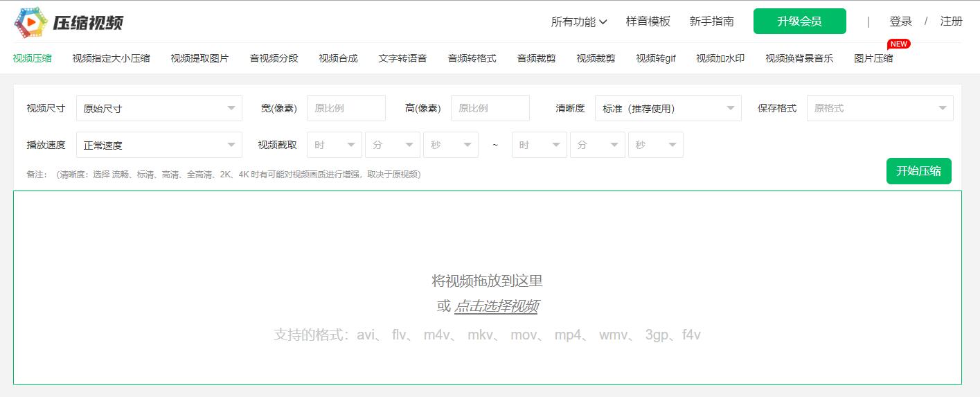
Task: Click the 点击选择视频 link
Action: point(496,306)
